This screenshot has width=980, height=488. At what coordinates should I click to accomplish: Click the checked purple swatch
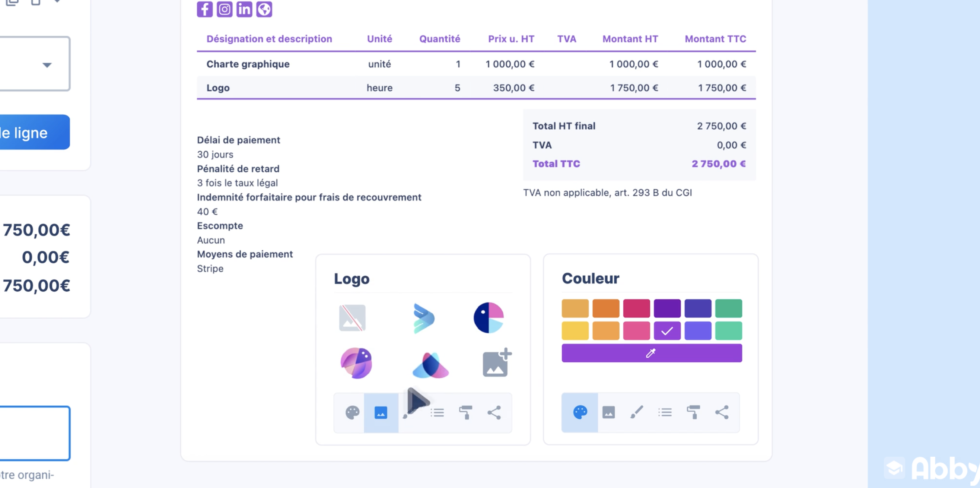667,331
